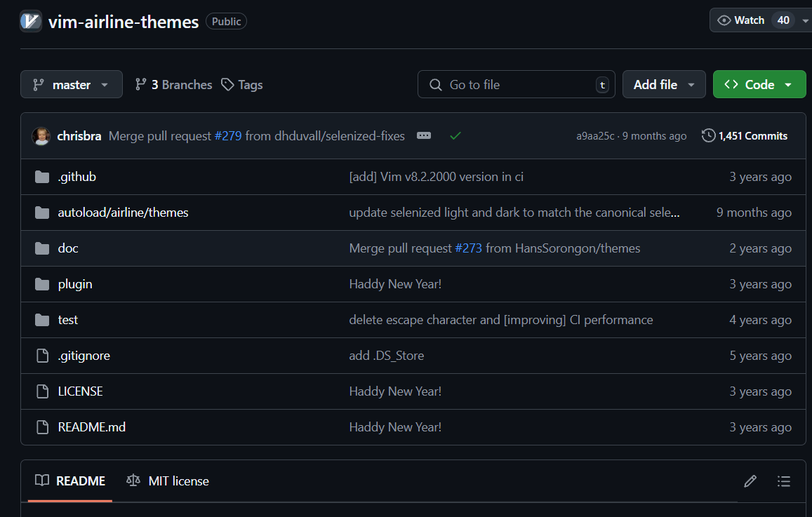
Task: Edit README with the pencil icon
Action: (x=750, y=481)
